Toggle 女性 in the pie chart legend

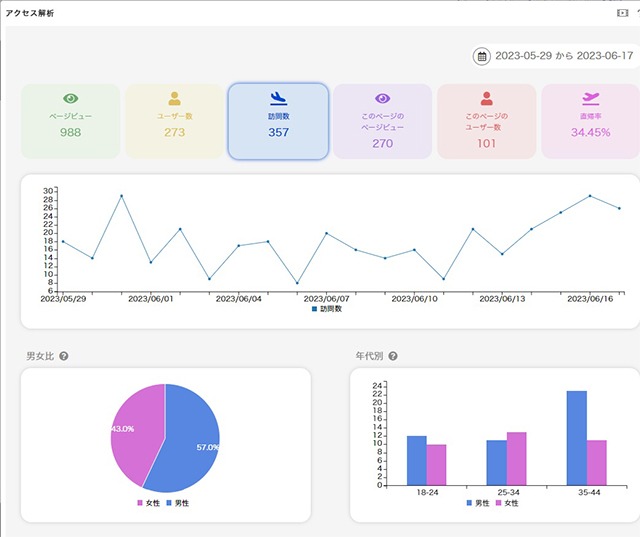tap(147, 503)
